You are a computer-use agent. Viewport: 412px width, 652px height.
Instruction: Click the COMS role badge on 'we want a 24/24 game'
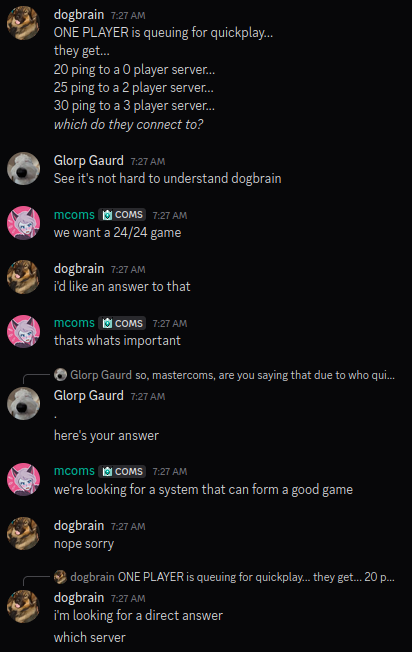(122, 215)
